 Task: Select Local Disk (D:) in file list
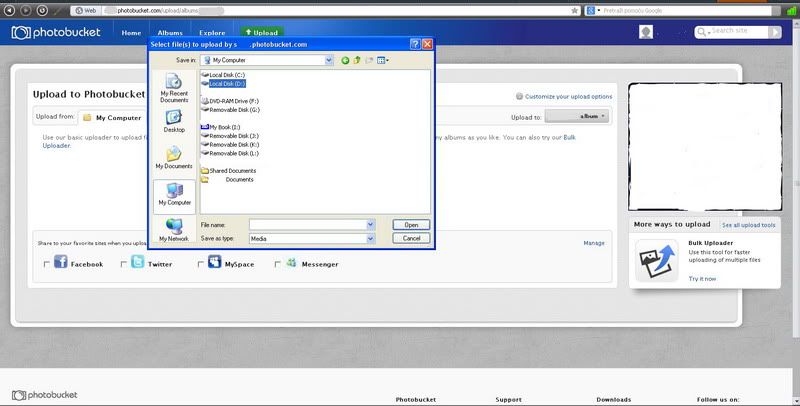tap(223, 84)
